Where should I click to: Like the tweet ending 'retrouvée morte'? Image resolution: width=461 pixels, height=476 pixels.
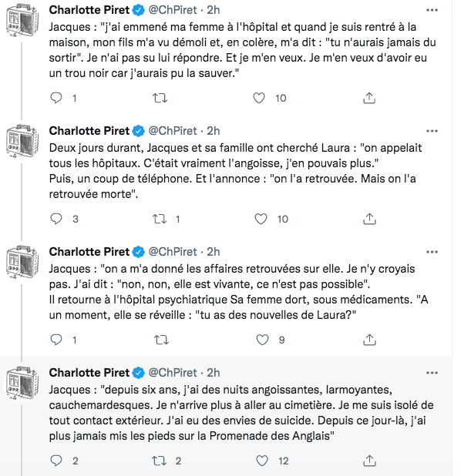(261, 219)
